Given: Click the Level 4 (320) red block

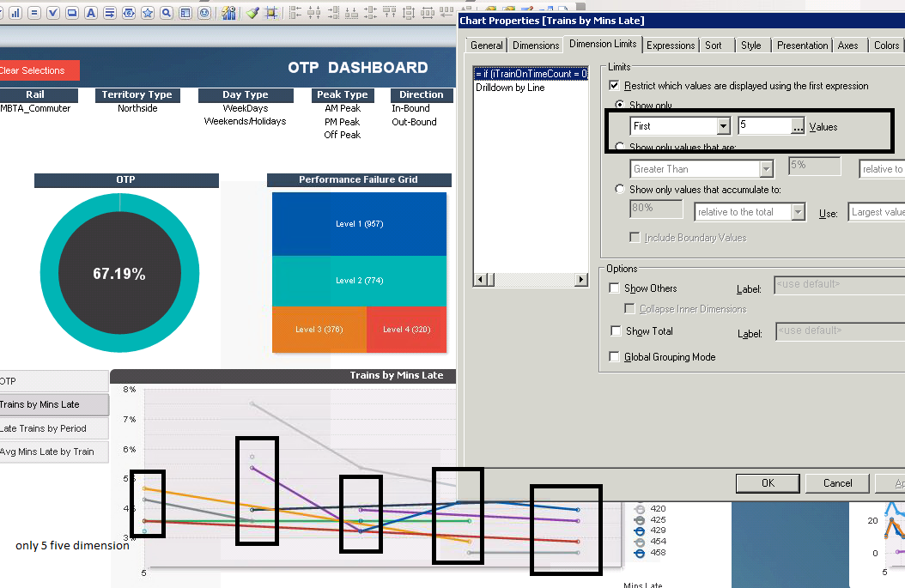Looking at the screenshot, I should [406, 329].
